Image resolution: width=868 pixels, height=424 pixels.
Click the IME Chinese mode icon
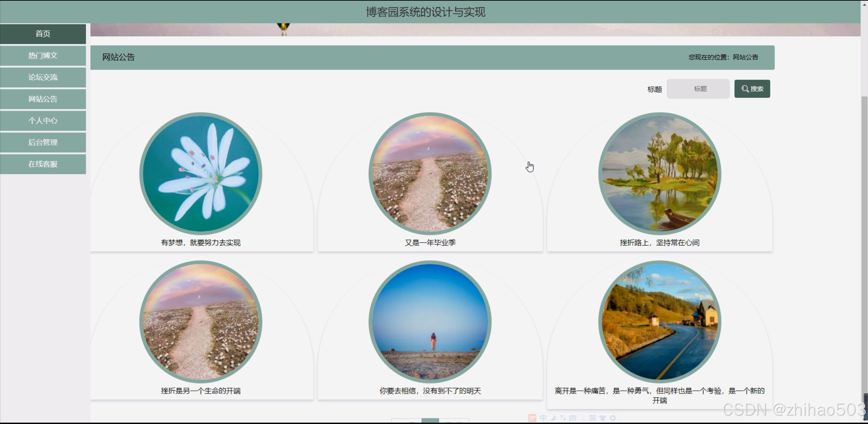coord(543,418)
